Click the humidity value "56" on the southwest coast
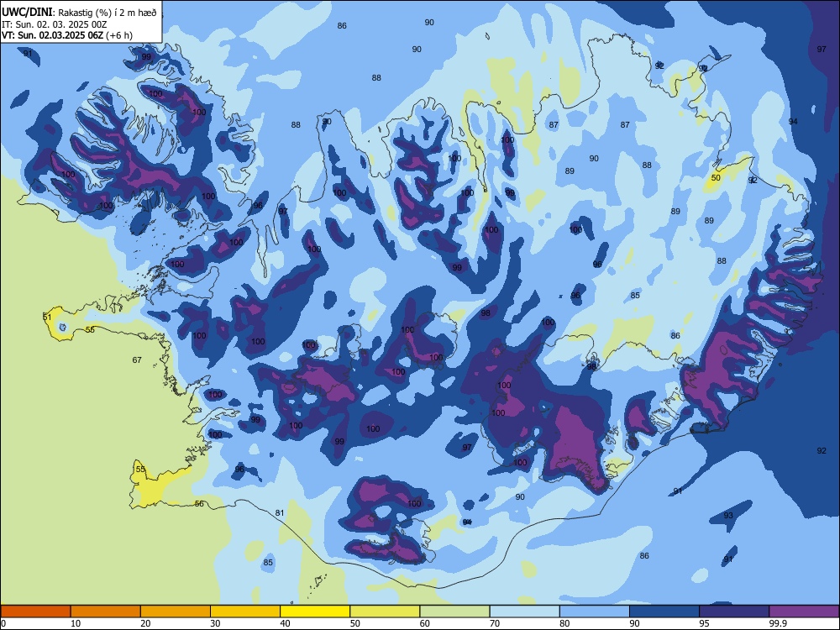 click(x=199, y=503)
